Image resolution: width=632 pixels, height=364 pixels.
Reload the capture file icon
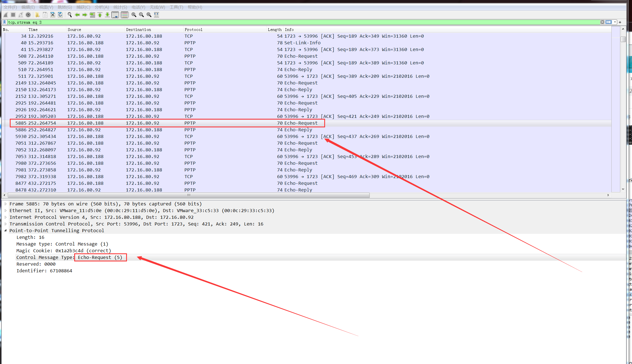click(x=60, y=15)
